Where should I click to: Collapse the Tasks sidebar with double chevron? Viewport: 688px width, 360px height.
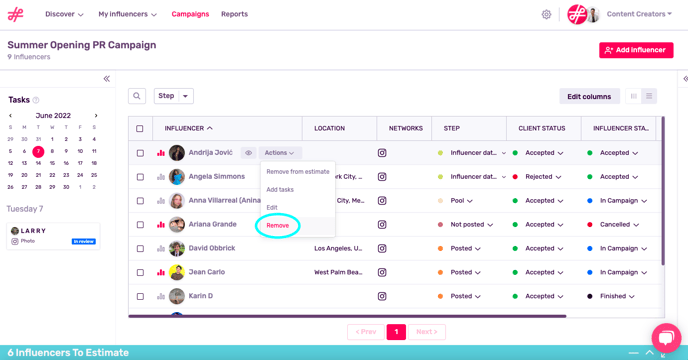(x=107, y=79)
